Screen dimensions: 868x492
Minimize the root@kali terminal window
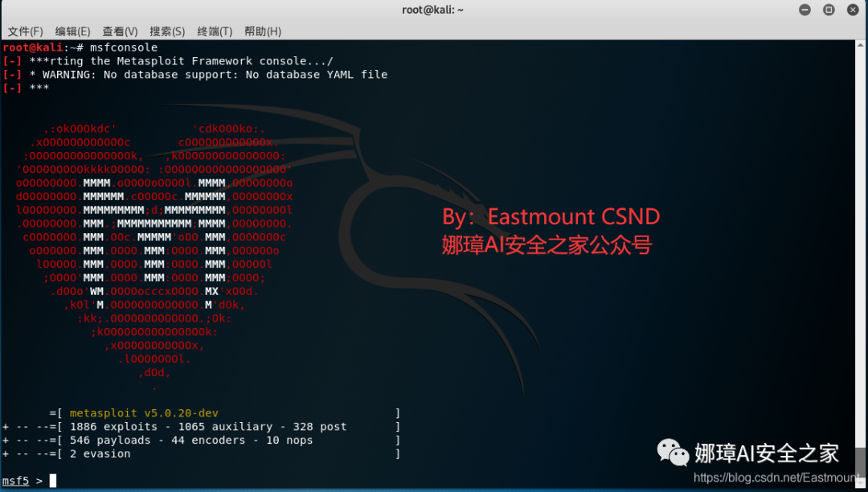click(x=805, y=10)
